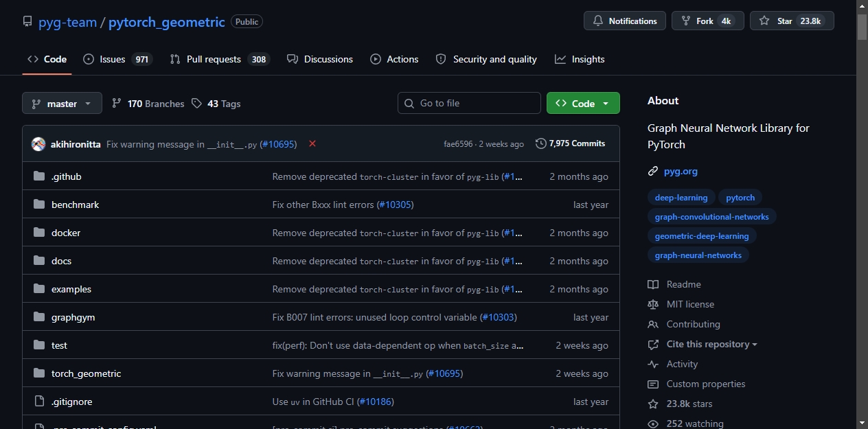Click the book icon next to Readme
The width and height of the screenshot is (868, 429).
pos(653,284)
